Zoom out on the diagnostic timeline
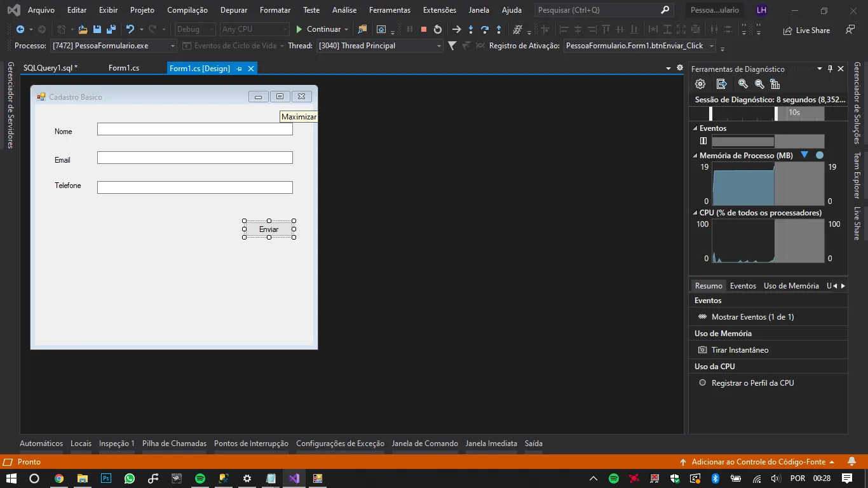 tap(759, 84)
